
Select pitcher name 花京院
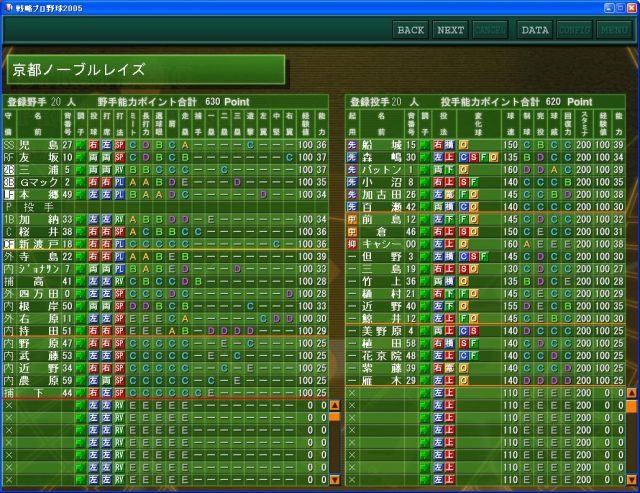[382, 356]
